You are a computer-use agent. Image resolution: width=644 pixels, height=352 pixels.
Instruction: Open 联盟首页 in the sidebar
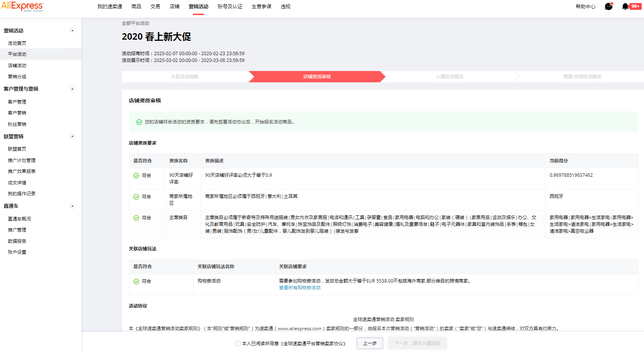[x=17, y=149]
